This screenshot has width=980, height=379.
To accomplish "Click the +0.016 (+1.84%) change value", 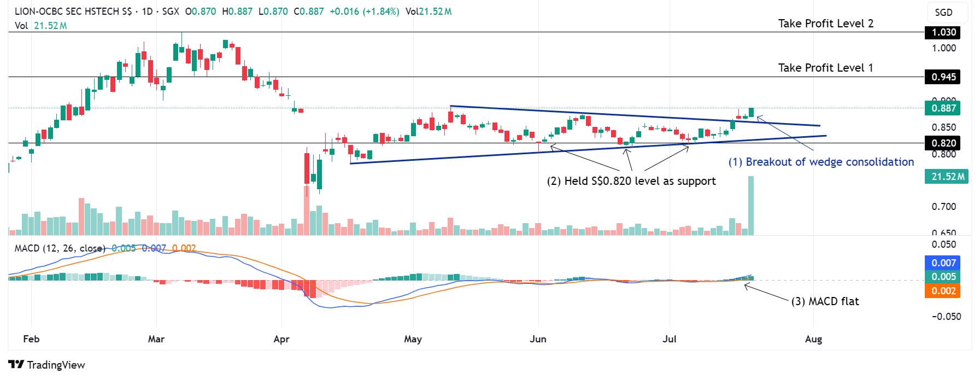I will pos(365,11).
